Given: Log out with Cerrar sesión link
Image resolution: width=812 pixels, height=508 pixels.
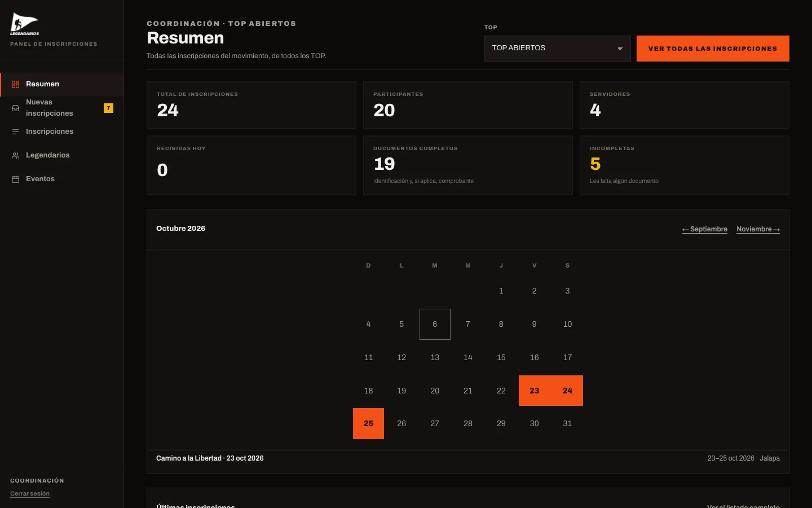Looking at the screenshot, I should (x=30, y=493).
